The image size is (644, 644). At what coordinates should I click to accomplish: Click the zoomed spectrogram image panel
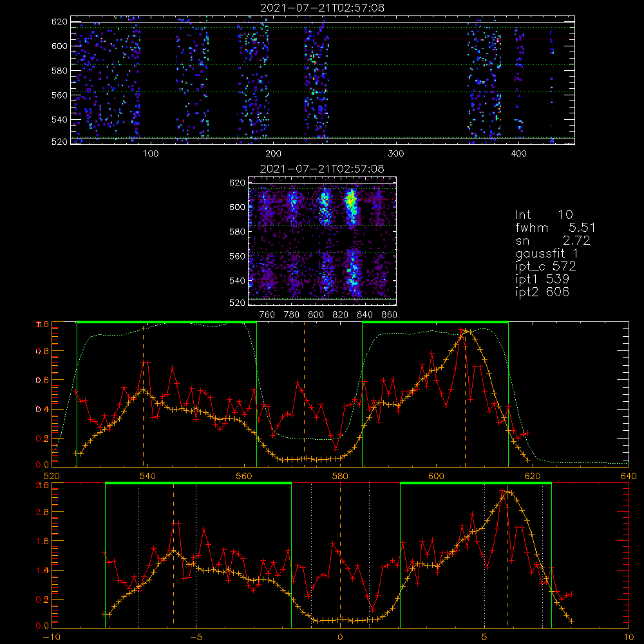(322, 241)
